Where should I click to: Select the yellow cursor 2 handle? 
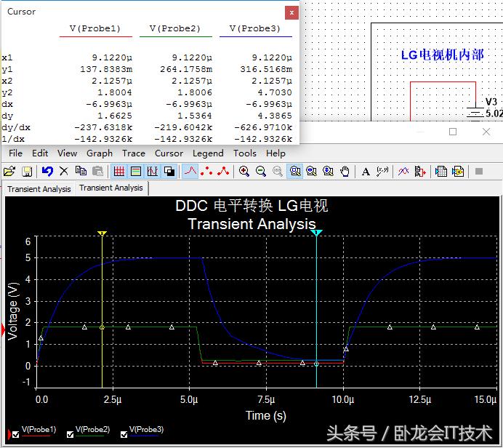click(102, 233)
